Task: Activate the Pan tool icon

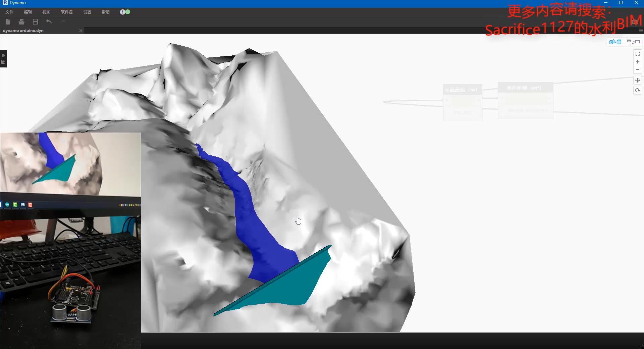Action: point(637,80)
